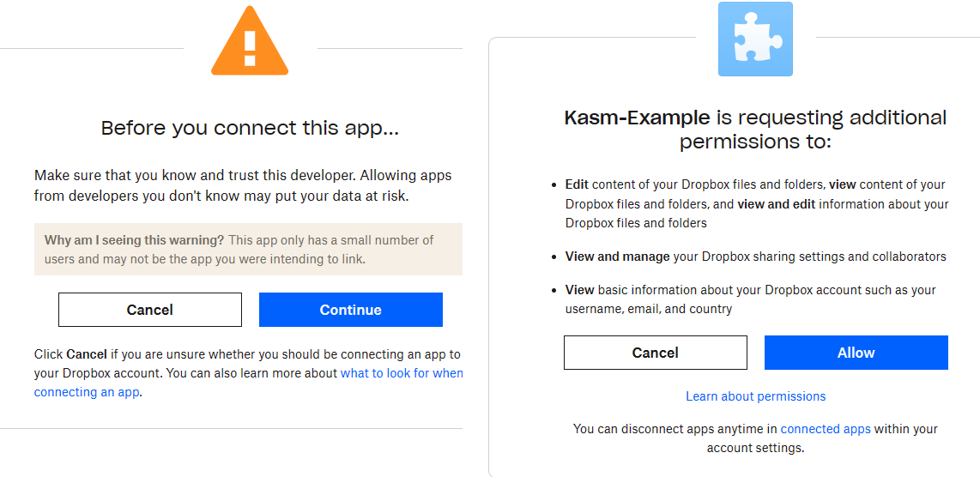Allow Kasm-Example the requested permissions
This screenshot has width=980, height=477.
click(856, 353)
